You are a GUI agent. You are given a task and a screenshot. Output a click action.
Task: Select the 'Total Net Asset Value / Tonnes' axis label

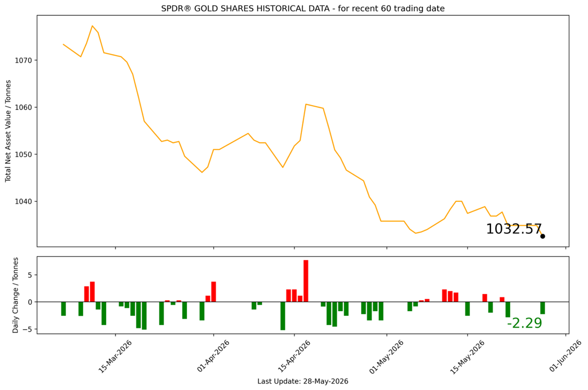[8, 130]
